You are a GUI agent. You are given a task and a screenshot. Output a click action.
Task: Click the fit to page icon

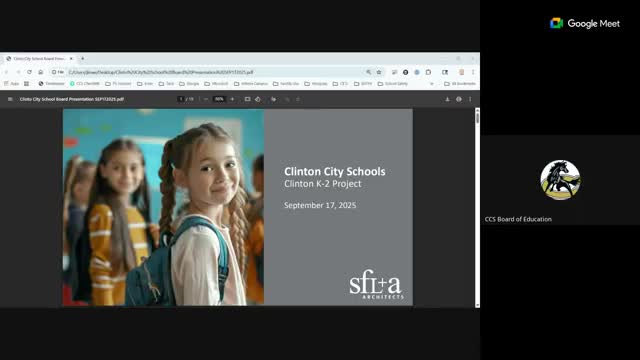tap(247, 99)
